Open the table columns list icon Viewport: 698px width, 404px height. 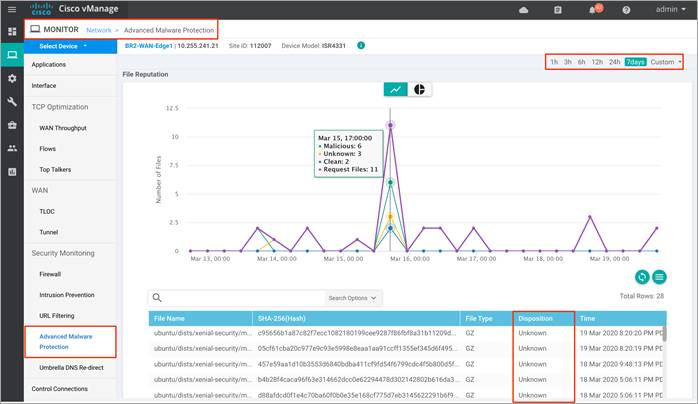(x=659, y=277)
